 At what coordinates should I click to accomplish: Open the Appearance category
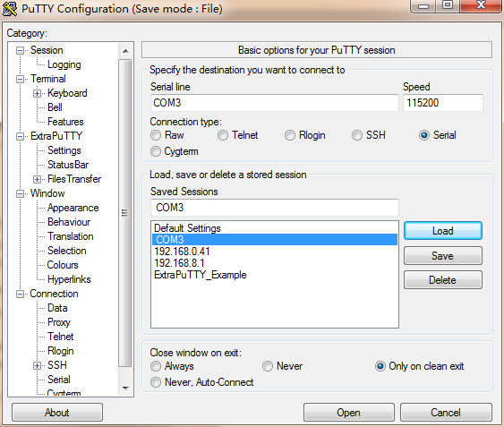73,208
